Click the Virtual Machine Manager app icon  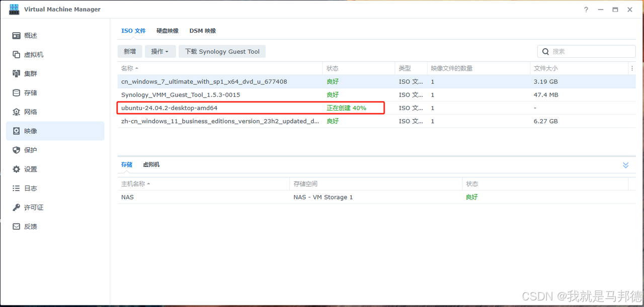click(x=14, y=9)
